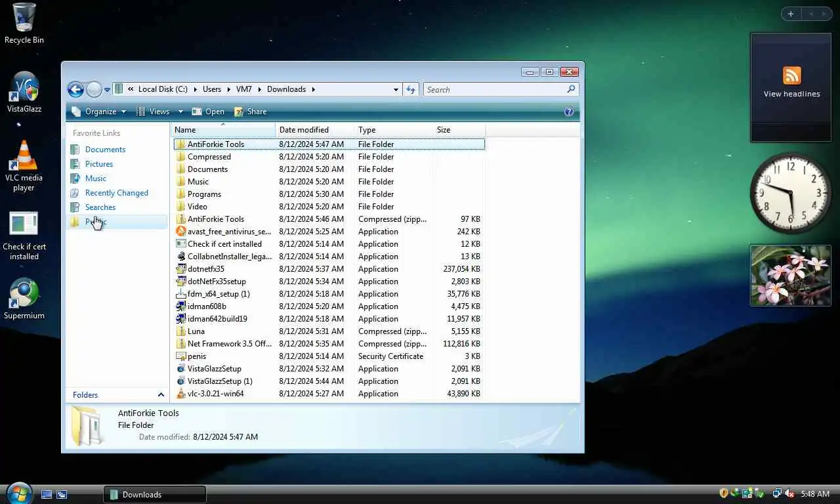Screen dimensions: 840x504
Task: Select the vlc-3.0.21-win64 cone file icon
Action: pyautogui.click(x=181, y=394)
